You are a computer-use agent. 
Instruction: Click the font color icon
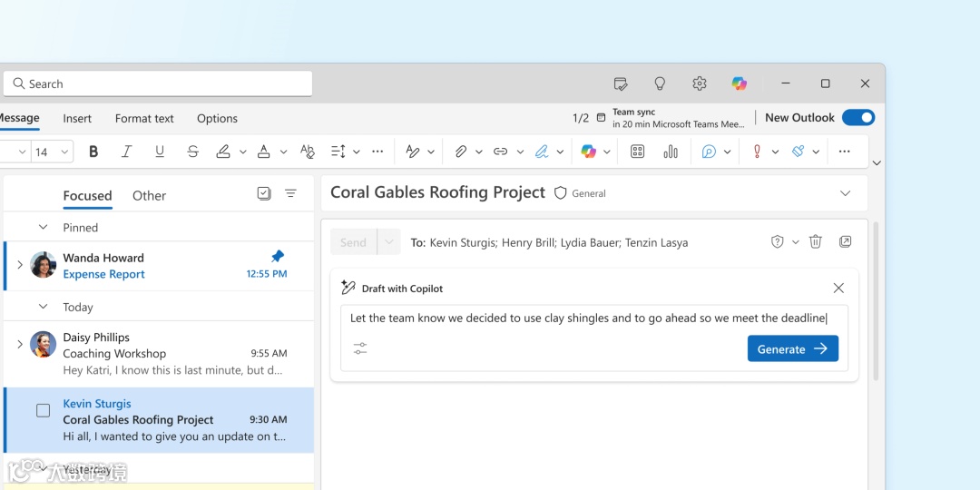(264, 152)
